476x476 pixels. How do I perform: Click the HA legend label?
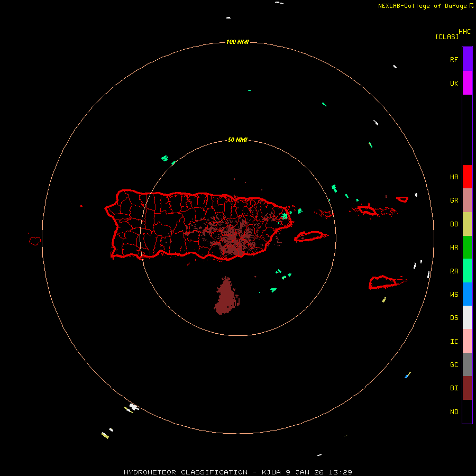pos(454,177)
